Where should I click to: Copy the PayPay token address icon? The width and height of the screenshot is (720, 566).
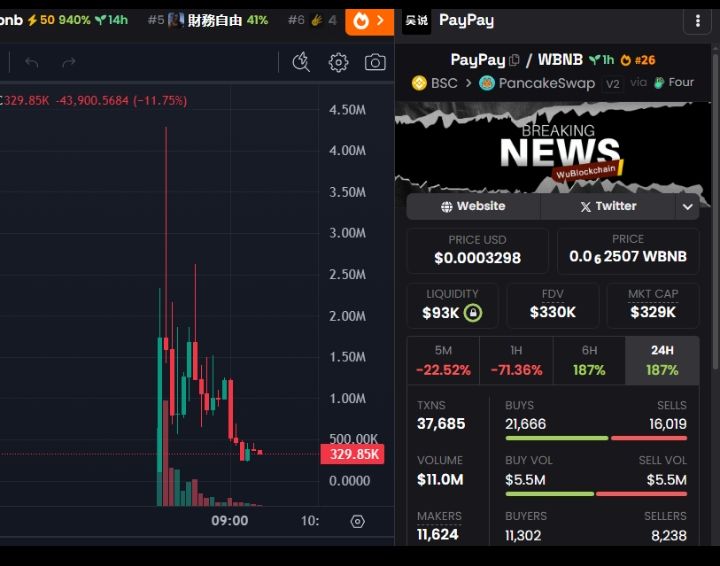point(514,60)
